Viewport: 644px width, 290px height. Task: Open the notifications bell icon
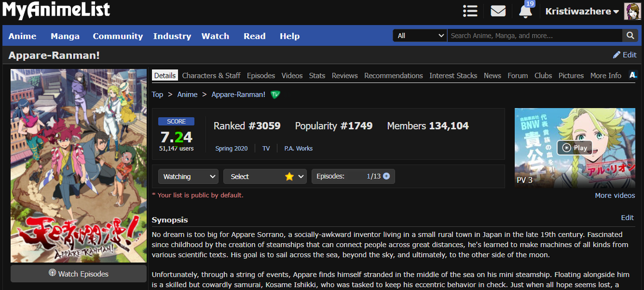pyautogui.click(x=525, y=11)
